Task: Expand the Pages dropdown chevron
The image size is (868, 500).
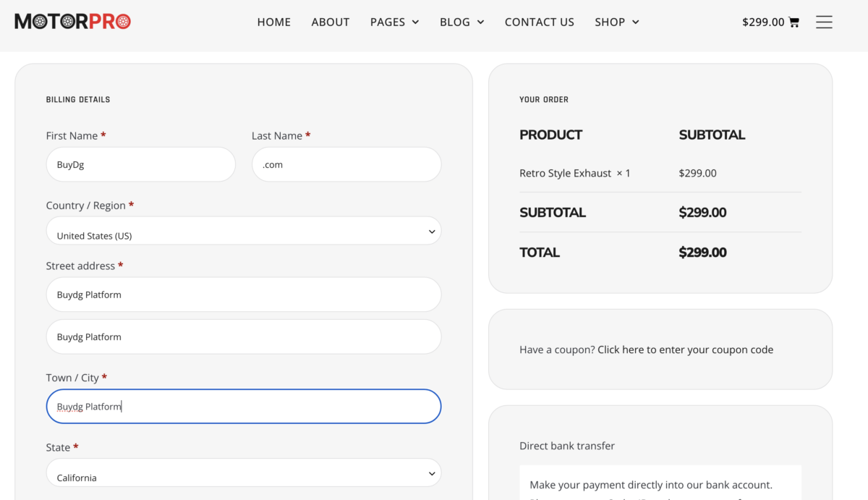Action: pos(417,22)
